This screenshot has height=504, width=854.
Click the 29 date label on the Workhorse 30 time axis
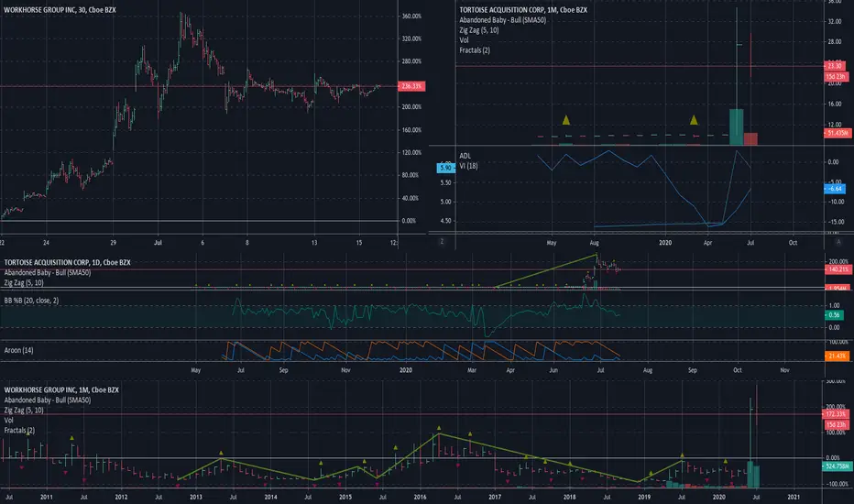[x=114, y=243]
